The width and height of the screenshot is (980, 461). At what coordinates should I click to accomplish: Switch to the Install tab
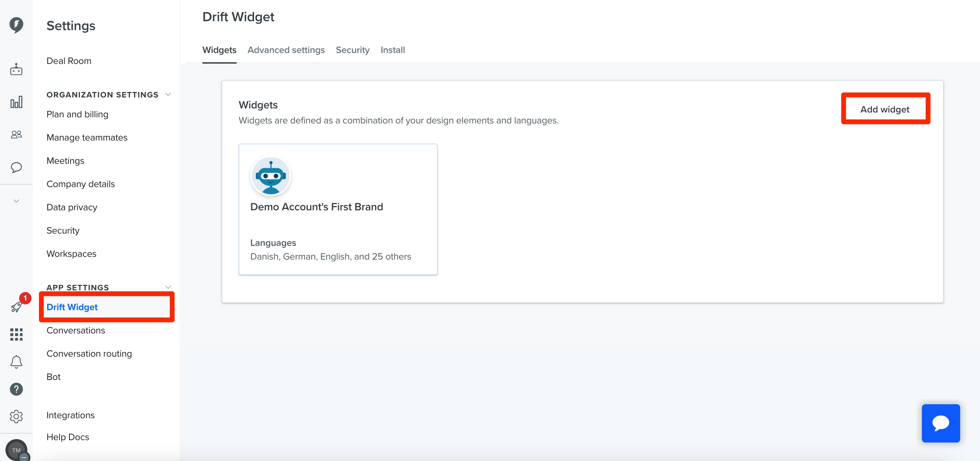pos(393,50)
